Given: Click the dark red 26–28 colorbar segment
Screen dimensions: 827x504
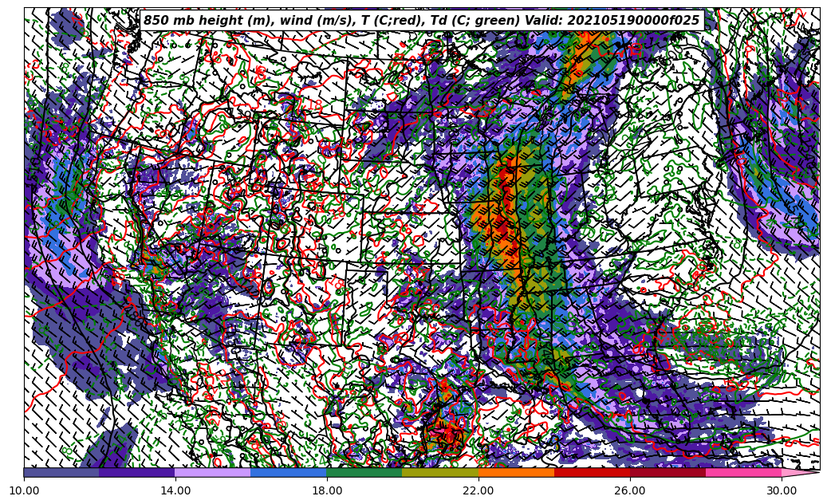Looking at the screenshot, I should pyautogui.click(x=668, y=472).
